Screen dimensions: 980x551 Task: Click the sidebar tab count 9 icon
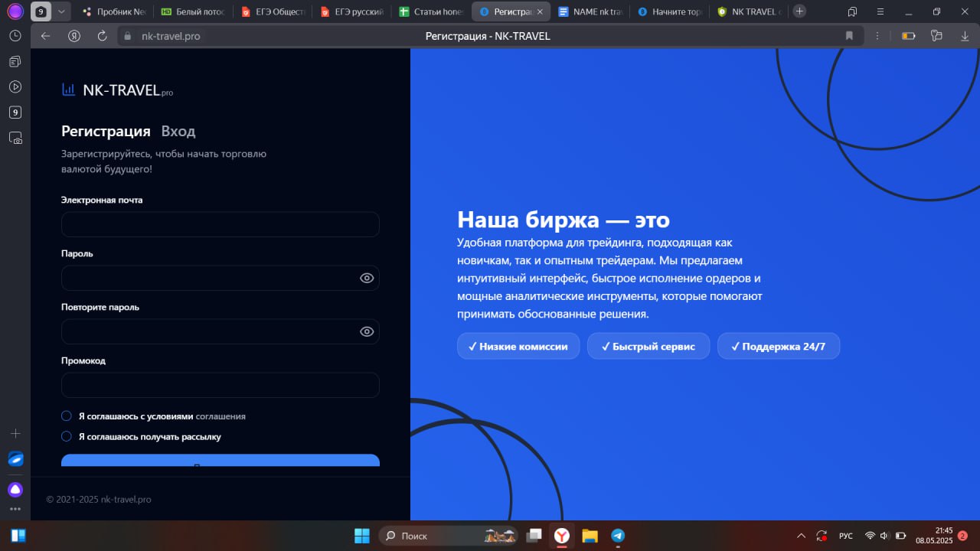pos(15,112)
